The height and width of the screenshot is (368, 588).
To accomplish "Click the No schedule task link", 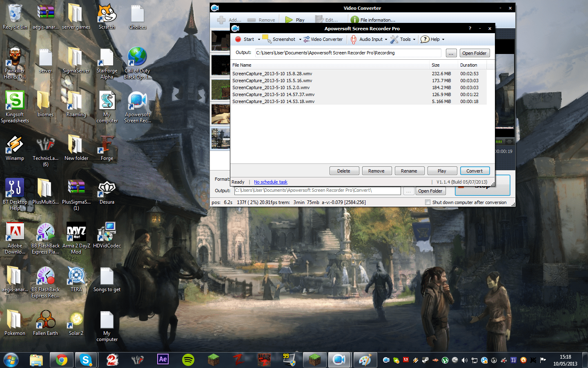I will [270, 182].
